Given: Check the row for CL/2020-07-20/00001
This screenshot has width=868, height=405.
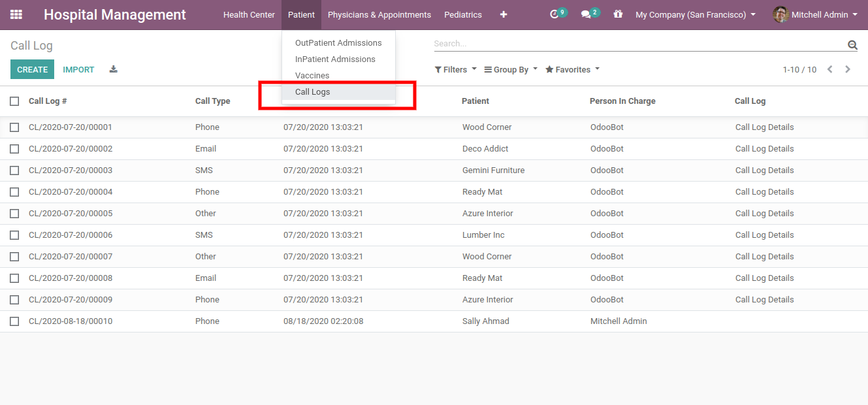Looking at the screenshot, I should click(14, 127).
